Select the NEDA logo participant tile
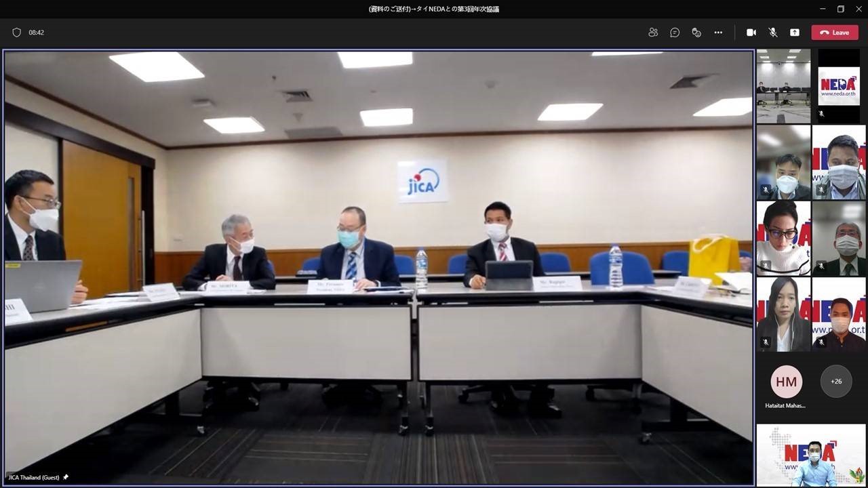The width and height of the screenshot is (868, 488). coord(839,85)
